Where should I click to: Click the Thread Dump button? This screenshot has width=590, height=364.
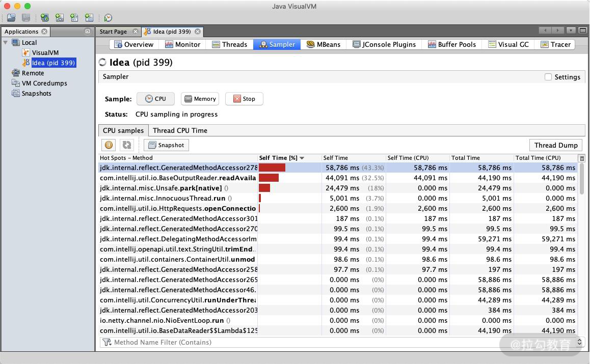coord(555,145)
